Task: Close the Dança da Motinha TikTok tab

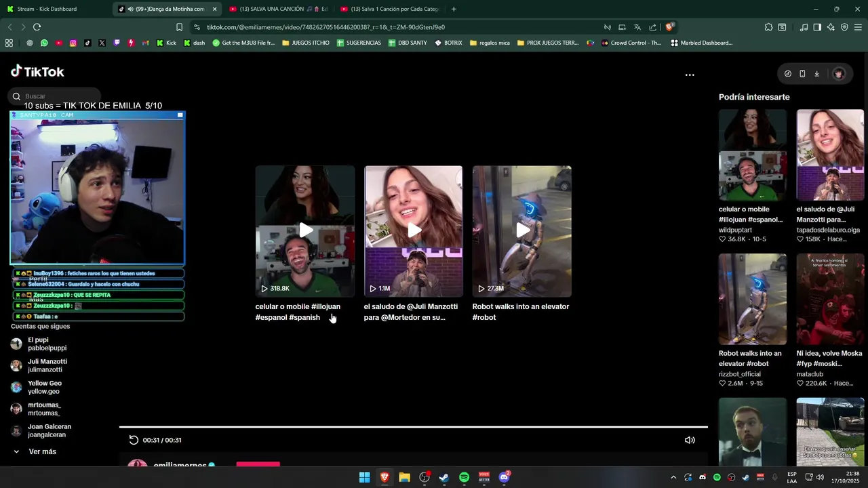Action: pos(214,9)
